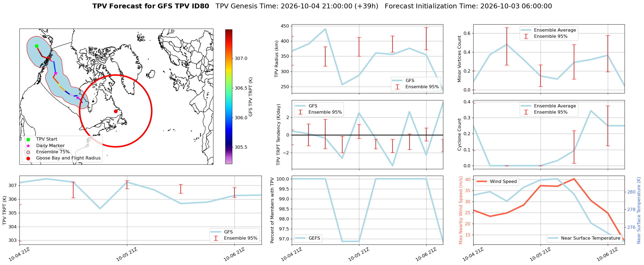Click the TPV Start legend icon
Screen dimensions: 644x265
coord(28,140)
